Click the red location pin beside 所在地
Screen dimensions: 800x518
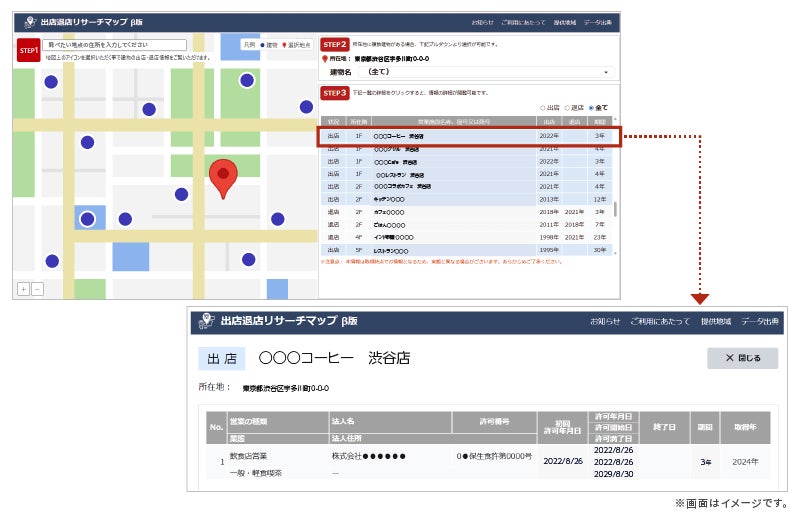324,59
